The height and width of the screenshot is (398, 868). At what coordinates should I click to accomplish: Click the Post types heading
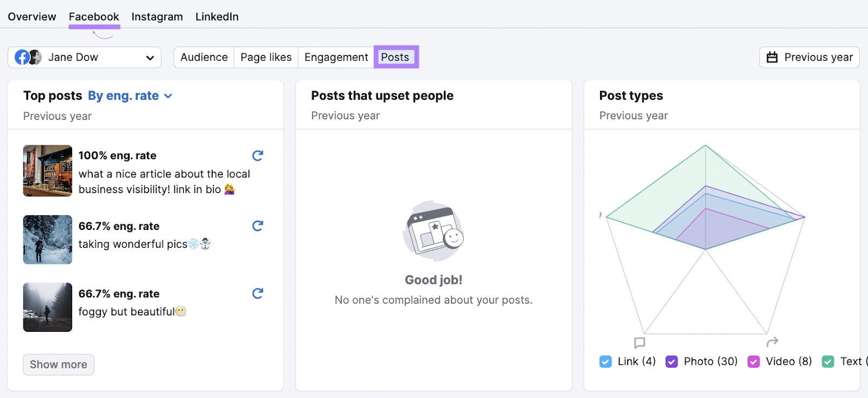[x=631, y=95]
